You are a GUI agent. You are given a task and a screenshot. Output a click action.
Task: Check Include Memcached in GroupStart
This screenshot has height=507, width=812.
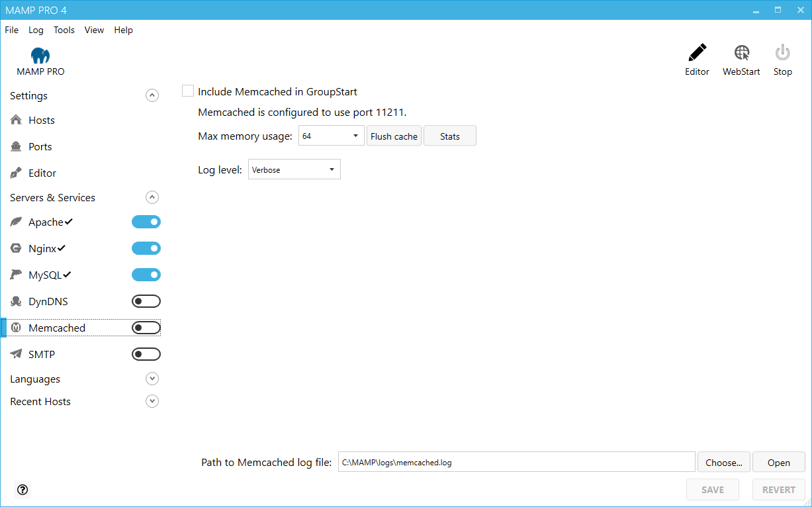[x=188, y=91]
